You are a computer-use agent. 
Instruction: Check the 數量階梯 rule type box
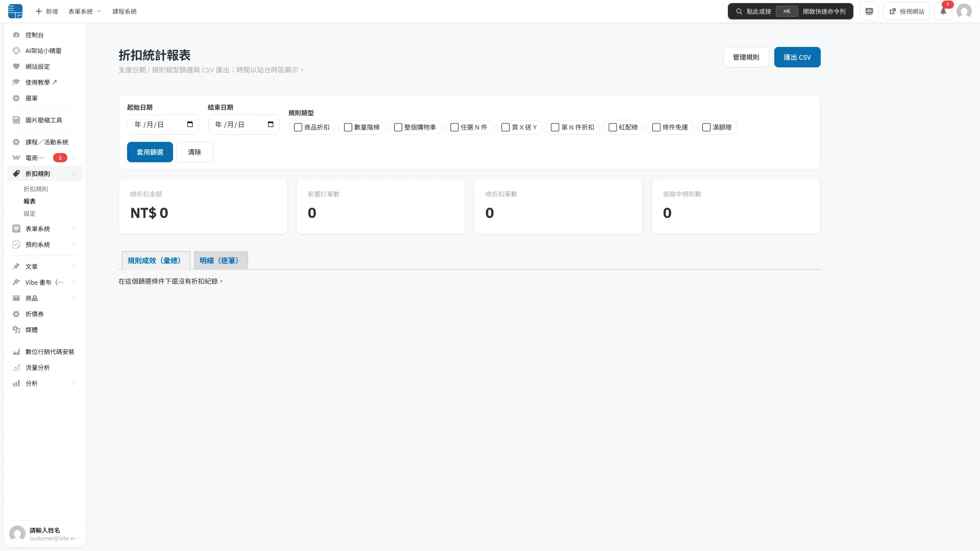pos(348,127)
